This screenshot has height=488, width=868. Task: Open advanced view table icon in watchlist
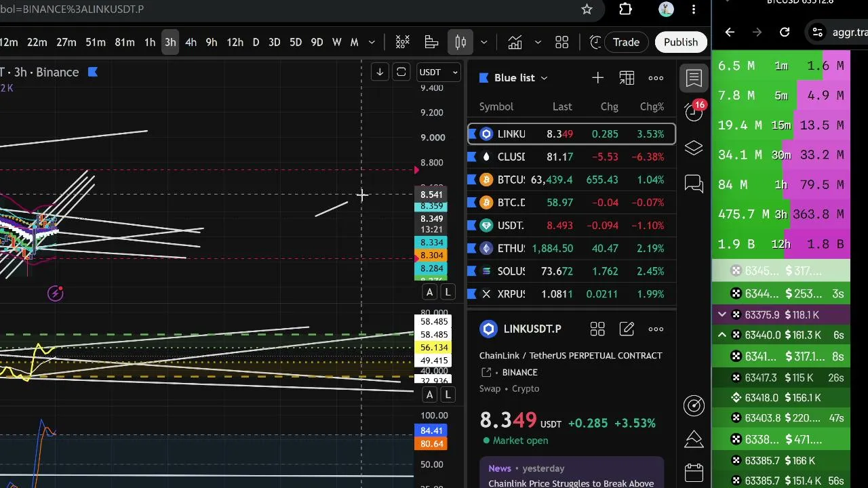click(627, 78)
